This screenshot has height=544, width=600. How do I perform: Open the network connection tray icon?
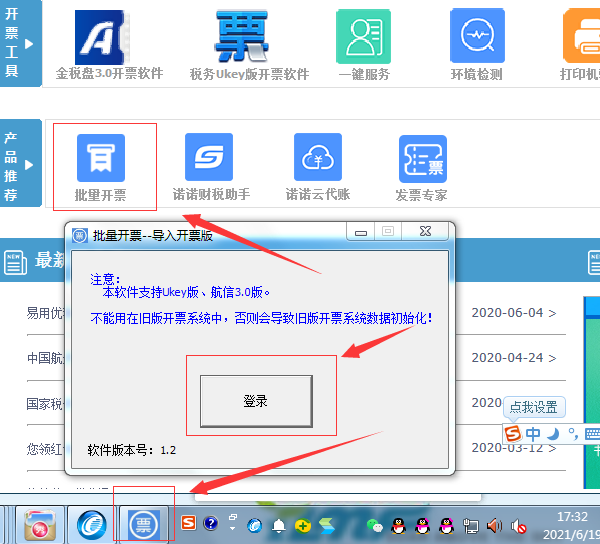point(471,526)
